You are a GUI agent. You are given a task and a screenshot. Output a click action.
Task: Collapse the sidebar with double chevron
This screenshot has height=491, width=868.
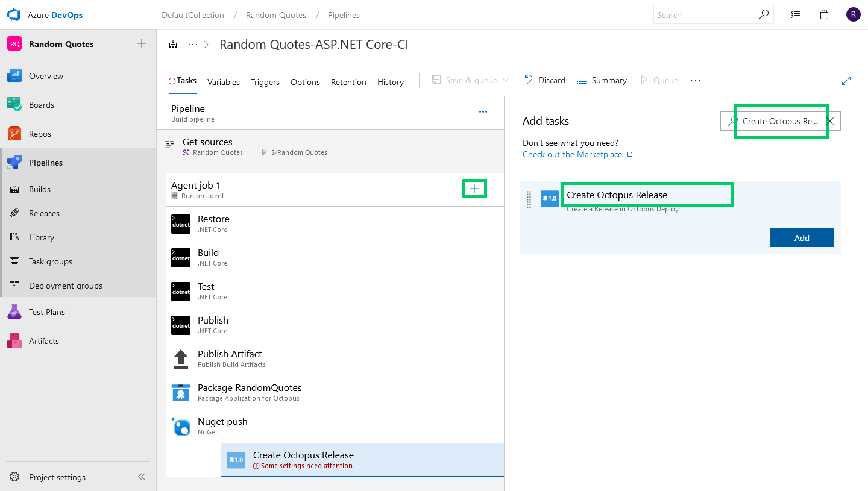(x=142, y=477)
